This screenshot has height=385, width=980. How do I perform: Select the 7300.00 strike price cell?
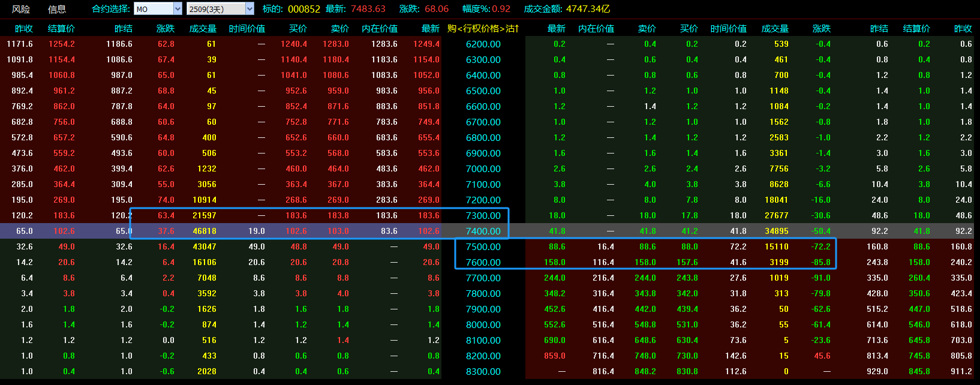tap(483, 215)
